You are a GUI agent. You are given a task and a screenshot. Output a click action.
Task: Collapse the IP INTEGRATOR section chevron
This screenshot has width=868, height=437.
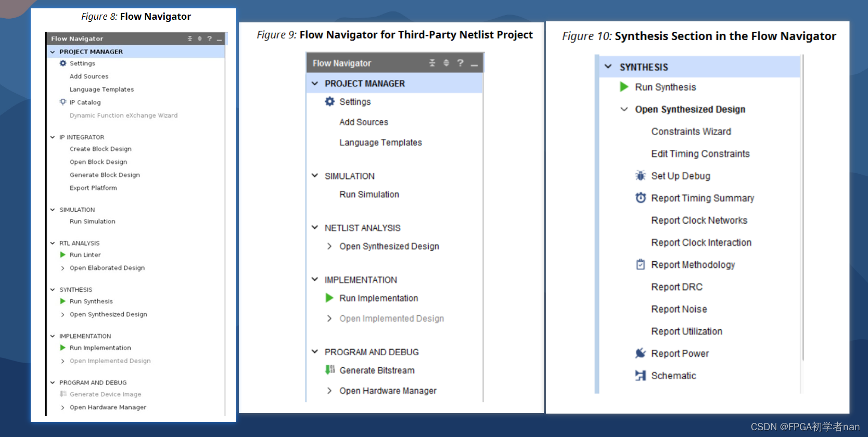(x=53, y=137)
